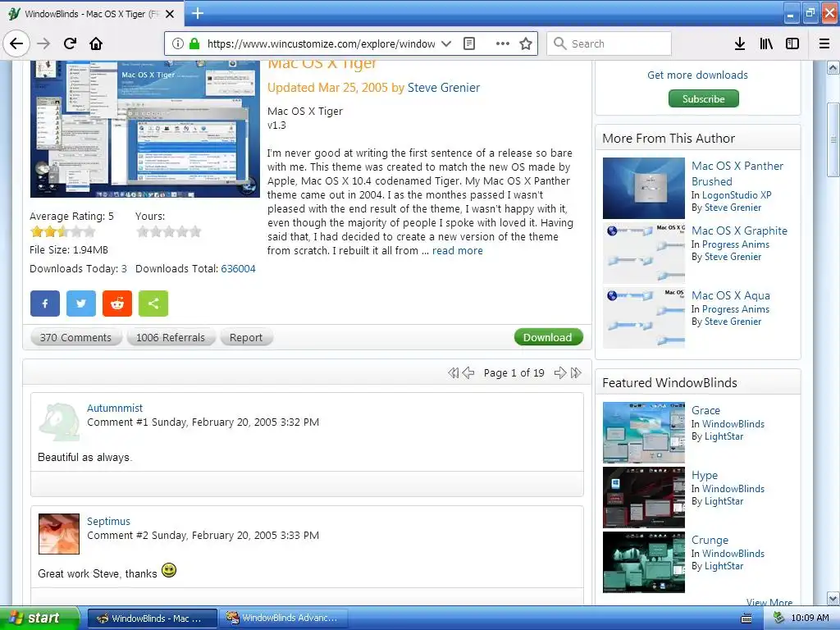Open the Hype skin thumbnail
Screen dimensions: 840x630
(643, 497)
